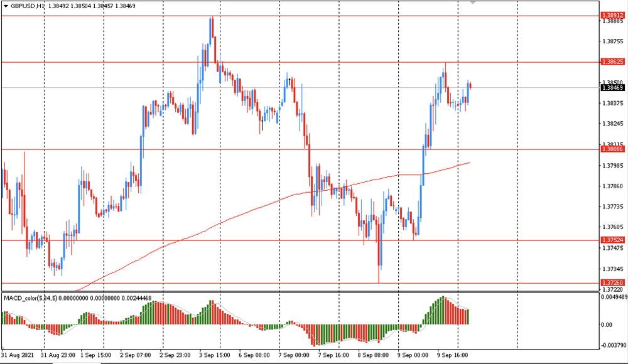This screenshot has height=364, width=628.
Task: Click the red 1.38912 price level label
Action: pyautogui.click(x=613, y=15)
